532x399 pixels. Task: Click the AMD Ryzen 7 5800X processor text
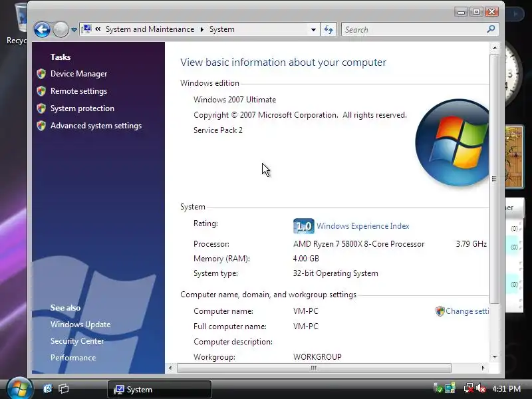pyautogui.click(x=358, y=244)
